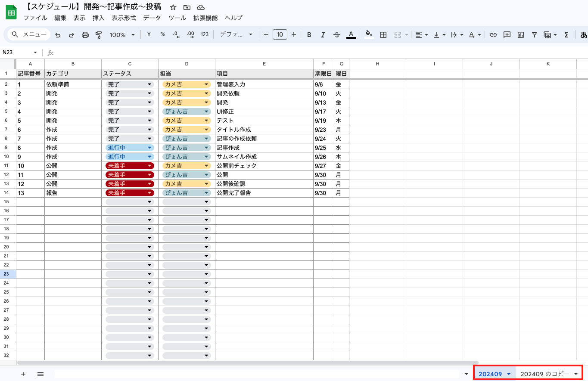The height and width of the screenshot is (381, 588).
Task: Open the fill color bucket
Action: pos(368,34)
